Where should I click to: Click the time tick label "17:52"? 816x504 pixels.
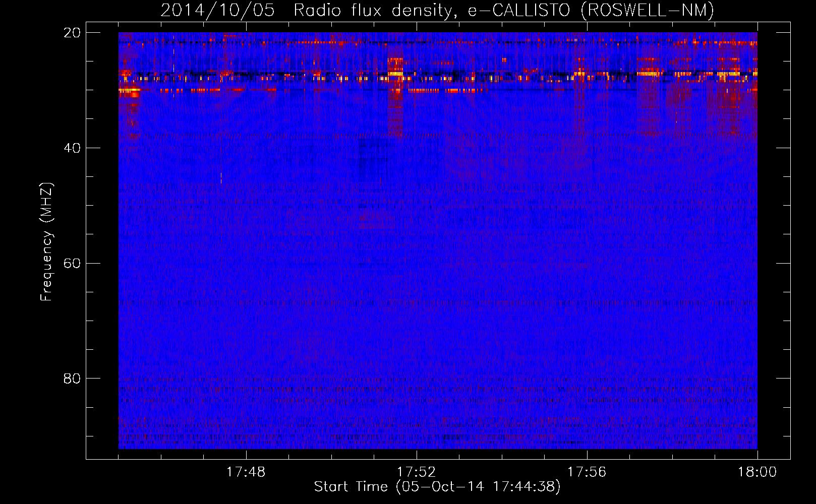pyautogui.click(x=416, y=472)
